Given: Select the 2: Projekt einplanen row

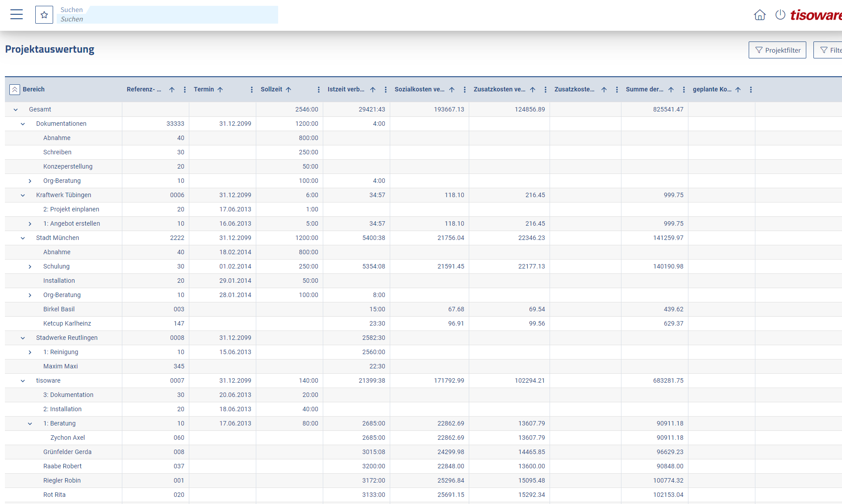Looking at the screenshot, I should pyautogui.click(x=423, y=210).
